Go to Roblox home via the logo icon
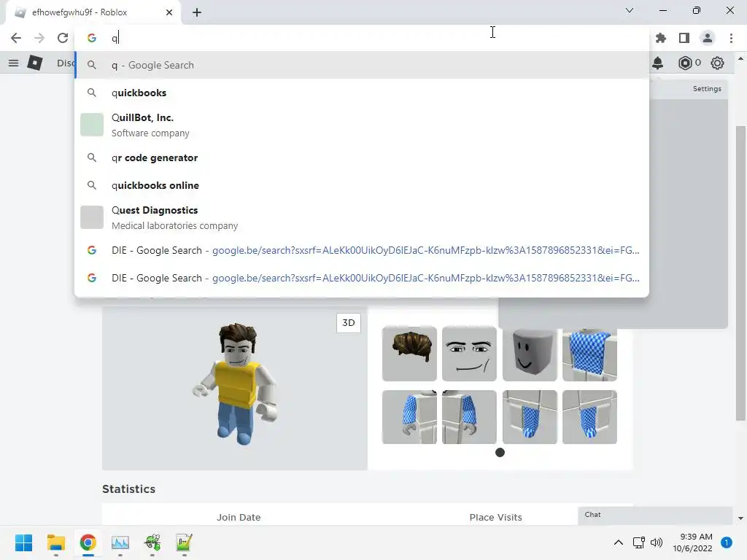Image resolution: width=747 pixels, height=560 pixels. (x=35, y=63)
